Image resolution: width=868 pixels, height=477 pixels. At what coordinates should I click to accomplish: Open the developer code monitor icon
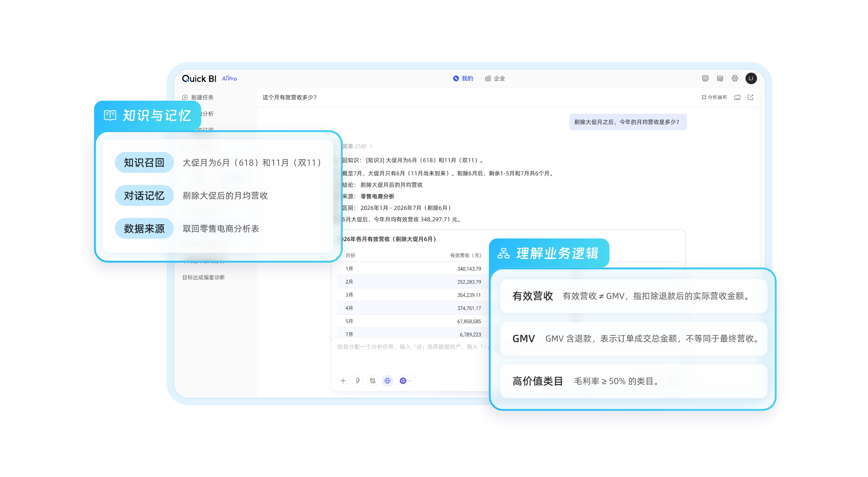pos(705,78)
